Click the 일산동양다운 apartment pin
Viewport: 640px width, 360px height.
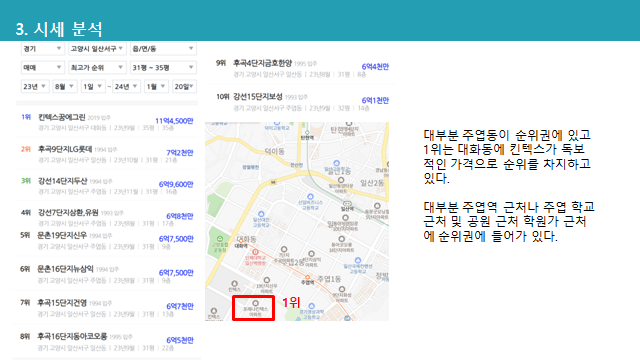click(341, 180)
